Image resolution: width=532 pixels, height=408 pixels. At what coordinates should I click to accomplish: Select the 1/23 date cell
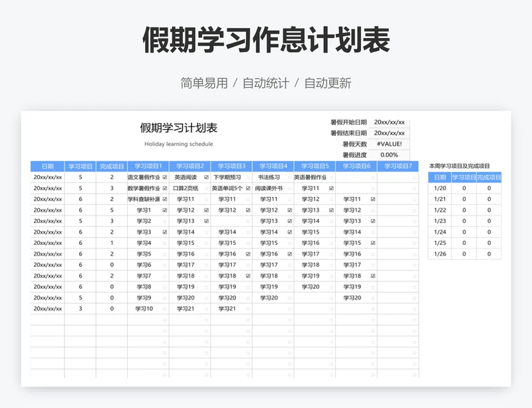click(440, 221)
